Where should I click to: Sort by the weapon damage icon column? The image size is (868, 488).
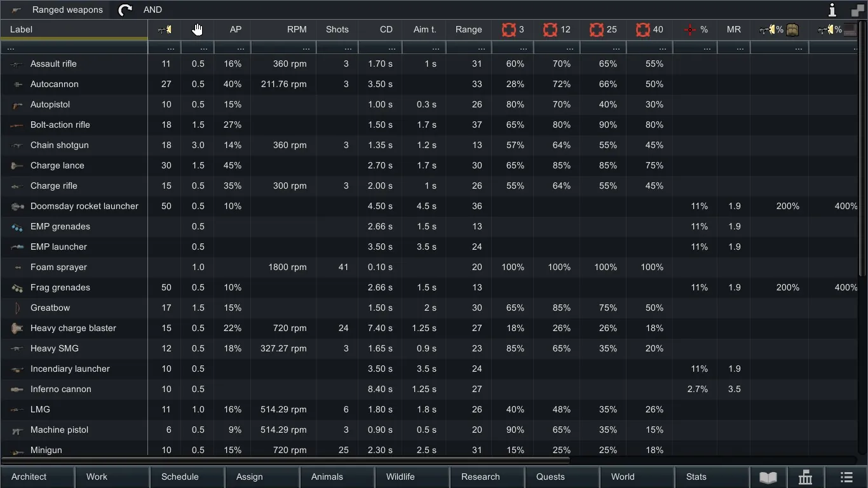pyautogui.click(x=165, y=29)
